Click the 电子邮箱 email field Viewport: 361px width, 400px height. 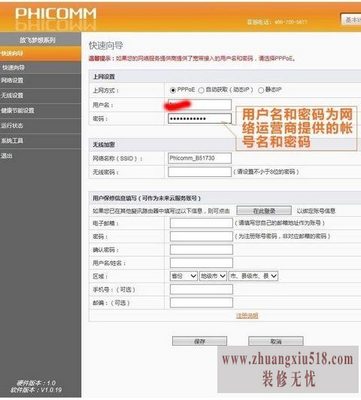pos(201,223)
